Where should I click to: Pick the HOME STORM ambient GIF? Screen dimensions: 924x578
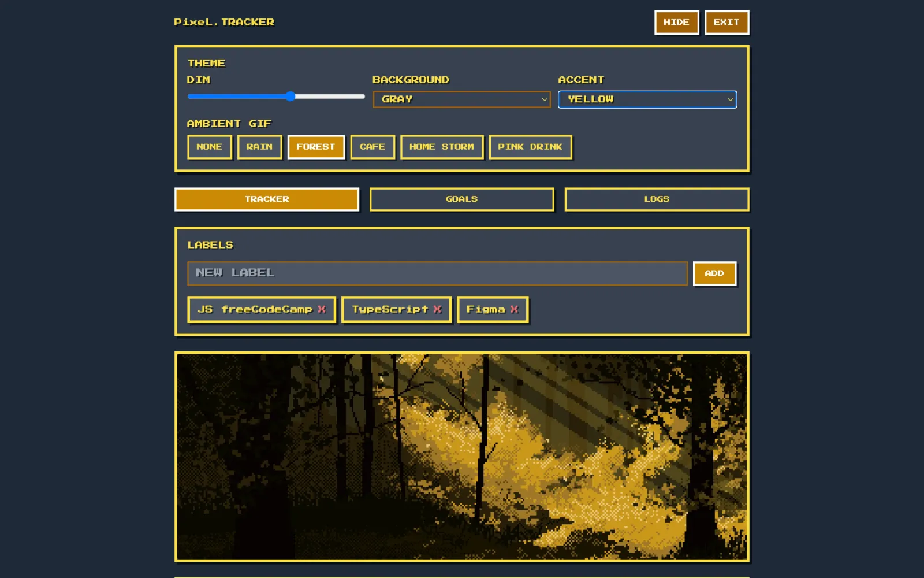tap(442, 147)
